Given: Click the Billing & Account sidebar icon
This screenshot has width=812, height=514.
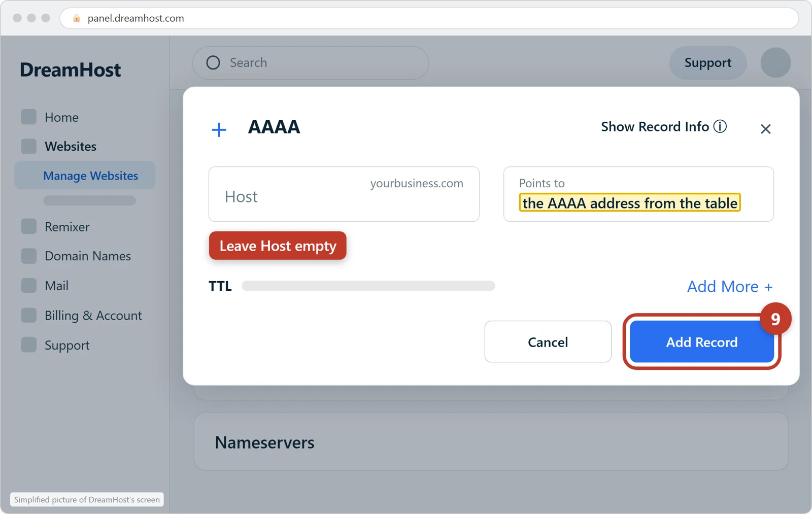Looking at the screenshot, I should pos(29,315).
